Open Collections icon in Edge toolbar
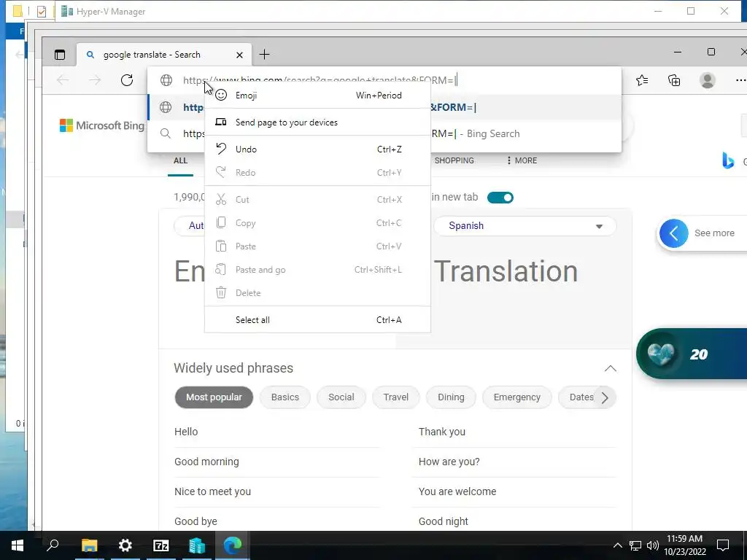The image size is (747, 560). coord(674,80)
